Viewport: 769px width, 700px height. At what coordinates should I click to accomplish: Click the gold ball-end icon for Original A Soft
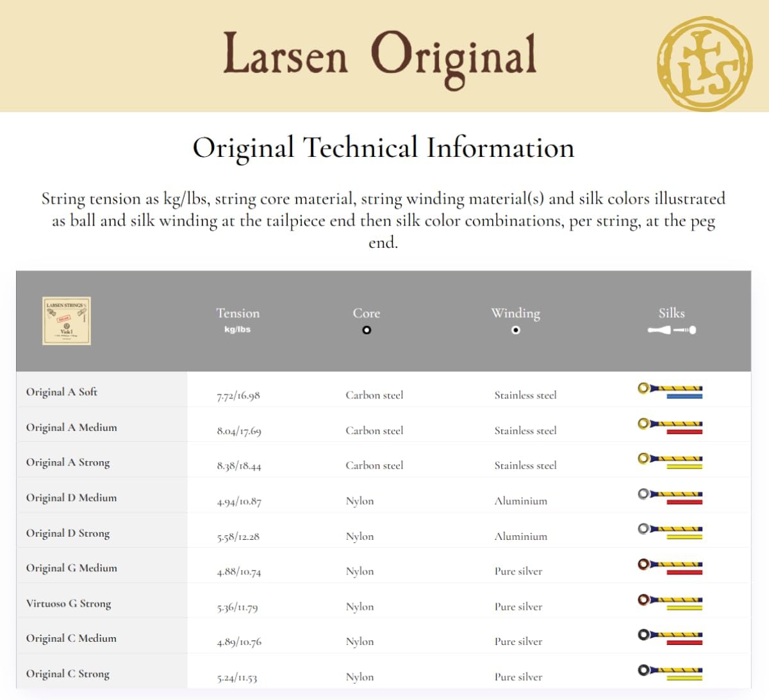pyautogui.click(x=642, y=387)
